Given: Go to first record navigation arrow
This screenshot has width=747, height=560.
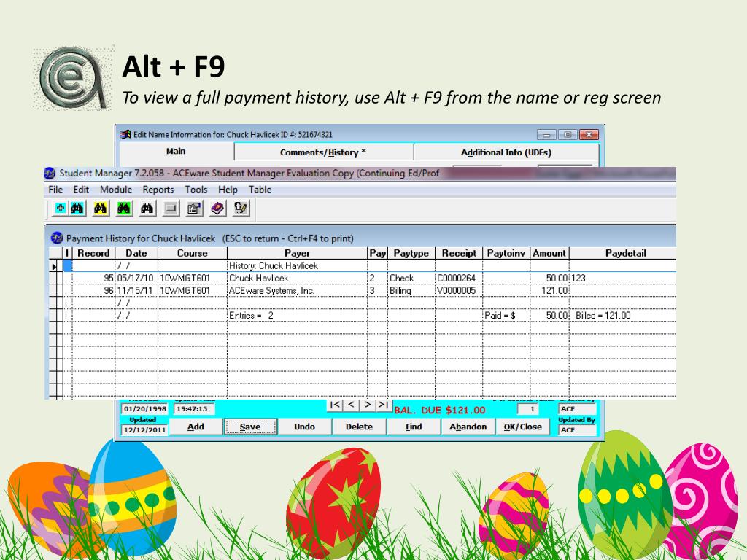Looking at the screenshot, I should (x=336, y=405).
